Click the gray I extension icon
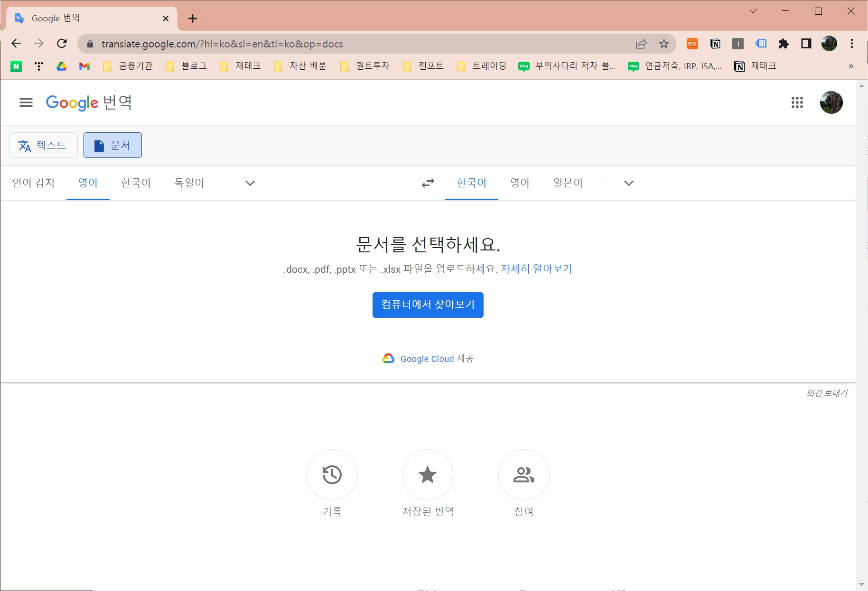The image size is (868, 591). click(738, 44)
